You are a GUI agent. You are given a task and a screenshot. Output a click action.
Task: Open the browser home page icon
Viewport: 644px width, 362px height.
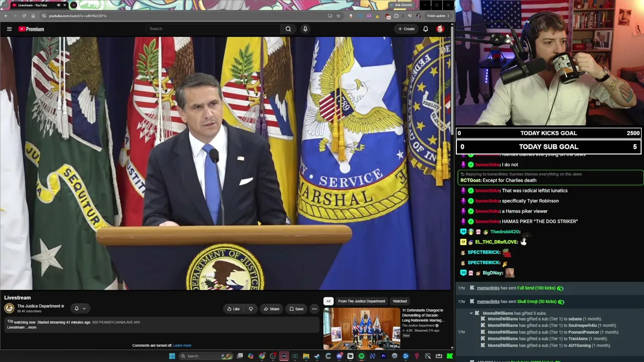33,16
